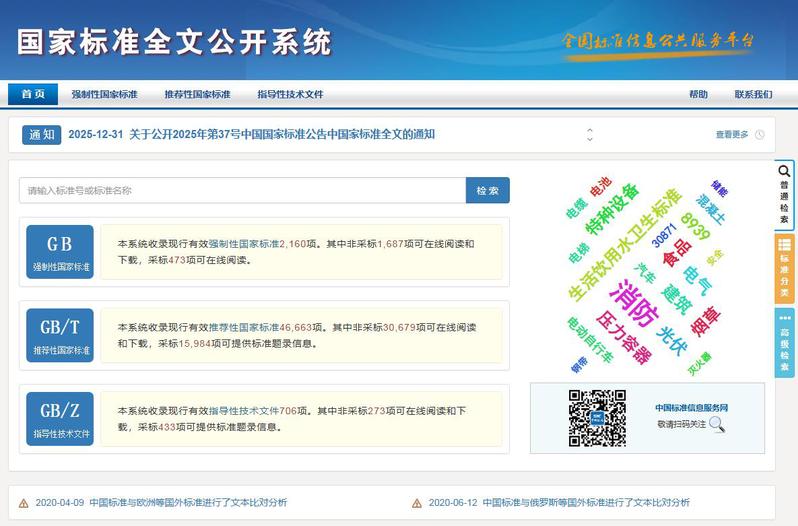The width and height of the screenshot is (798, 526).
Task: Click the standard number search input field
Action: click(242, 190)
